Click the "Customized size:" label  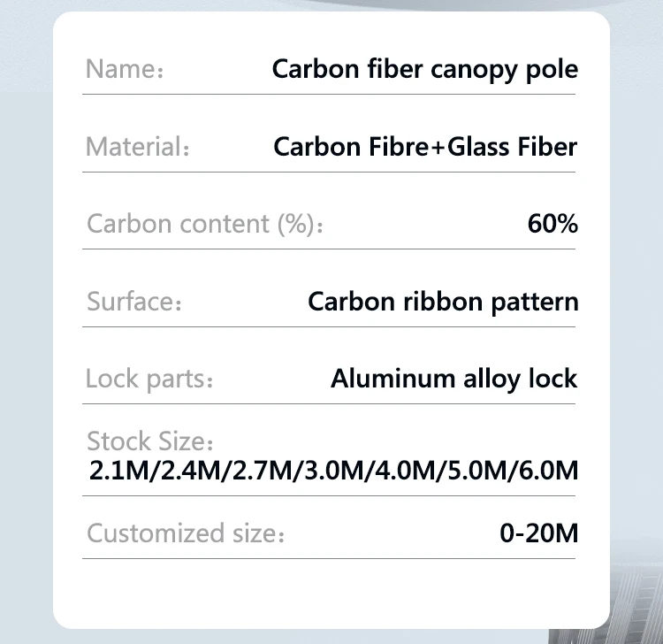click(x=186, y=533)
